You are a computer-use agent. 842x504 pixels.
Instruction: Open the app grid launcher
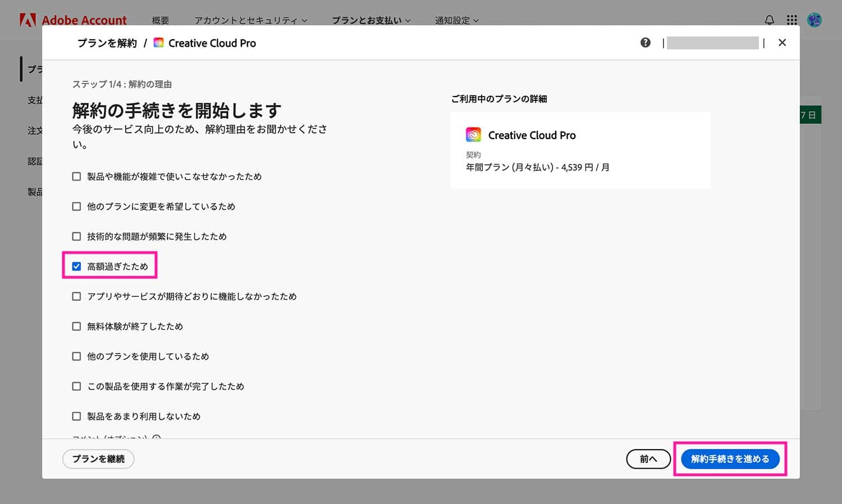pyautogui.click(x=791, y=20)
